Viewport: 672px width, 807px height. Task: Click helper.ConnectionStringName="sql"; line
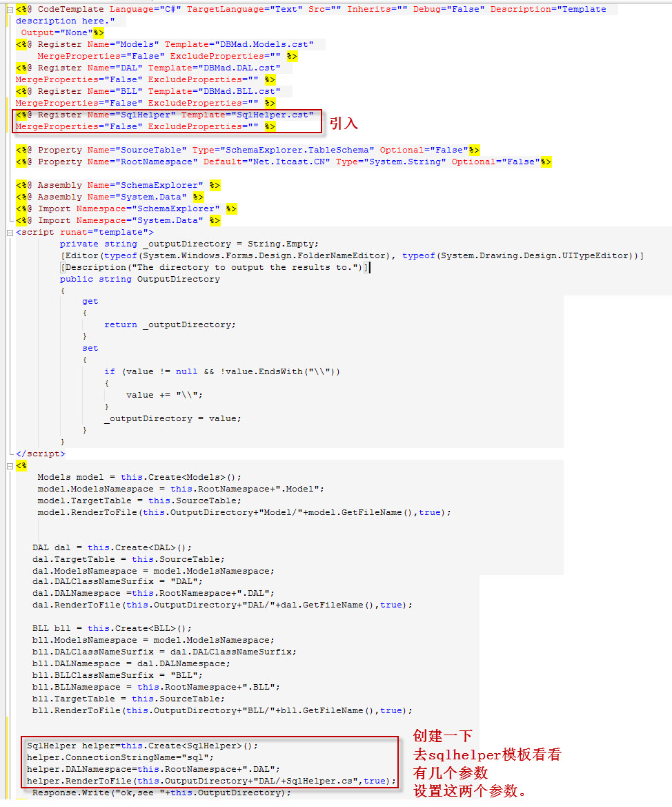(121, 758)
